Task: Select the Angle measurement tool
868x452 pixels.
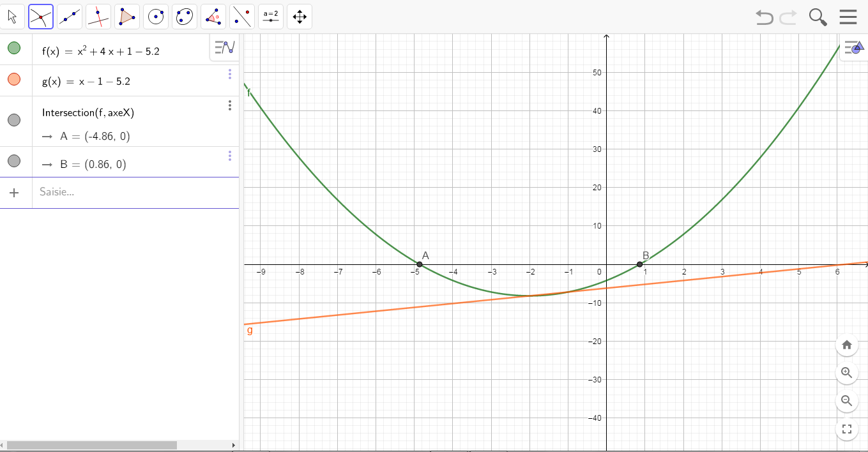Action: click(213, 17)
